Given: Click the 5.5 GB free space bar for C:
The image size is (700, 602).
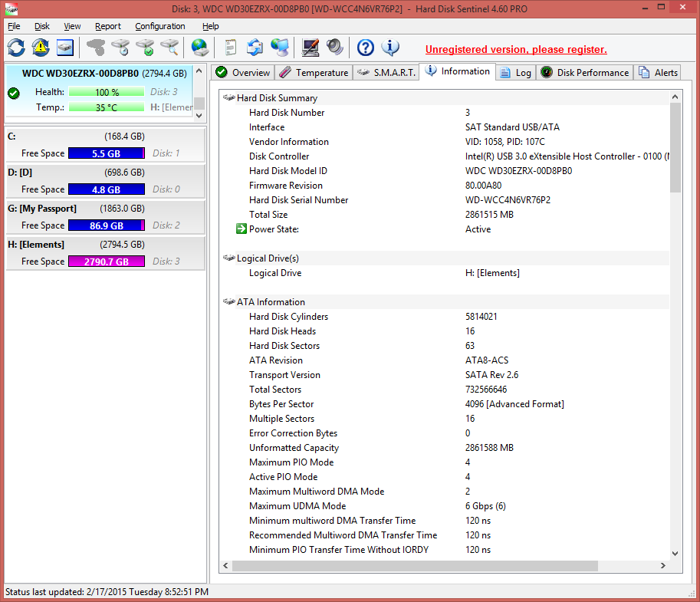Looking at the screenshot, I should (107, 153).
